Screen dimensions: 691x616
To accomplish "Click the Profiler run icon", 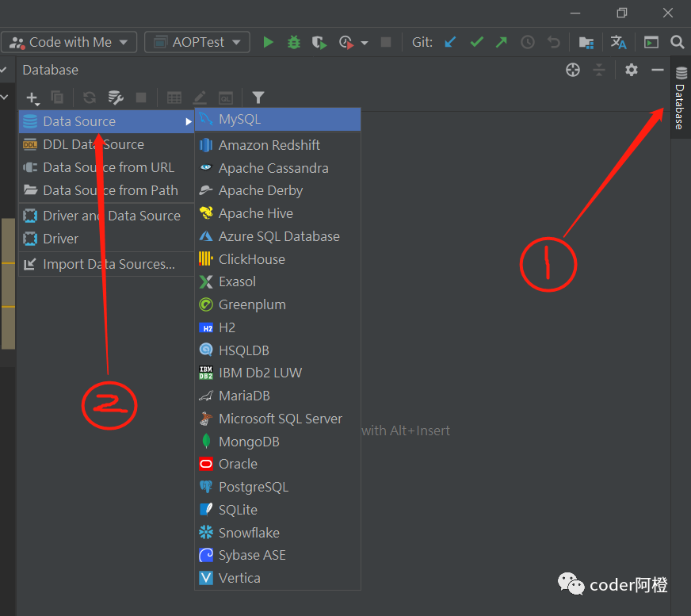I will click(346, 42).
